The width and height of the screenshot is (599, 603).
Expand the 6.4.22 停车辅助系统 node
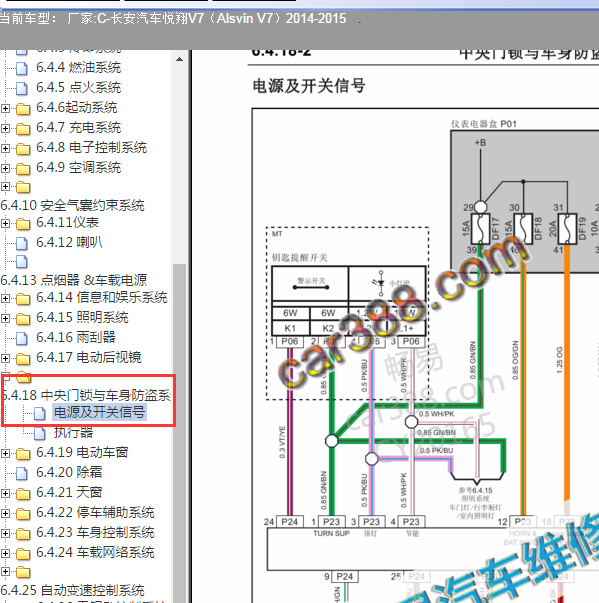[x=5, y=513]
